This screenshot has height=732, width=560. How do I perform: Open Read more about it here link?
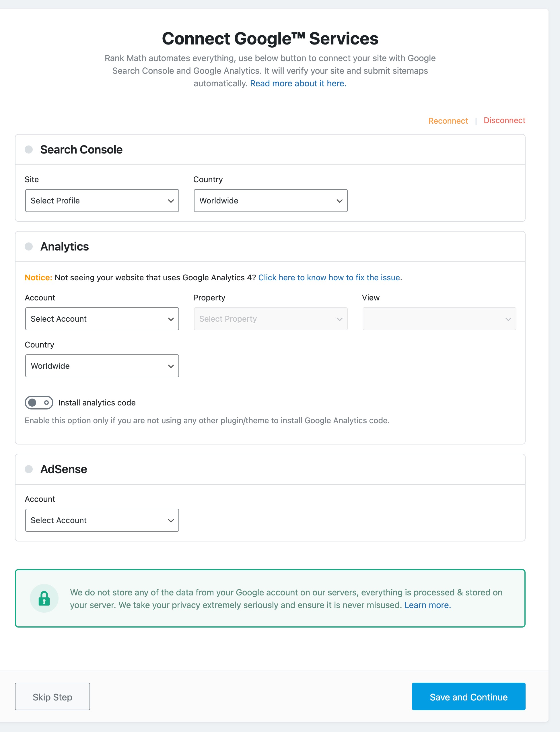click(298, 83)
